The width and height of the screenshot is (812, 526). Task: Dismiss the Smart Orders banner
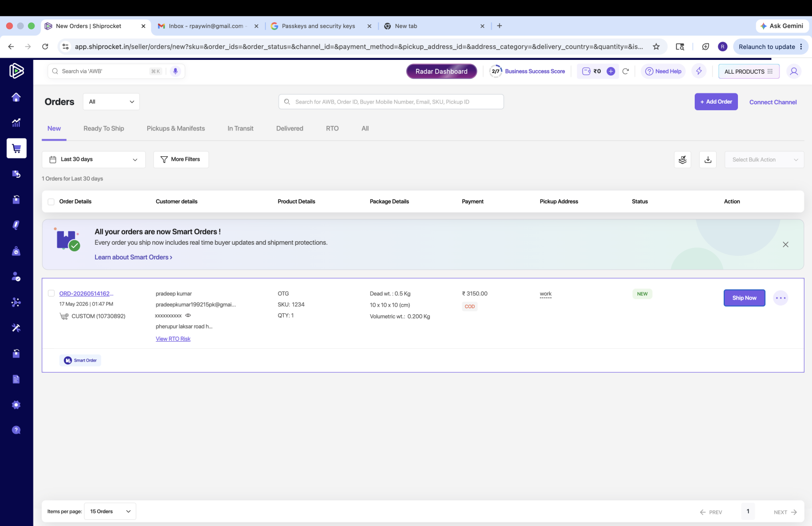(786, 245)
